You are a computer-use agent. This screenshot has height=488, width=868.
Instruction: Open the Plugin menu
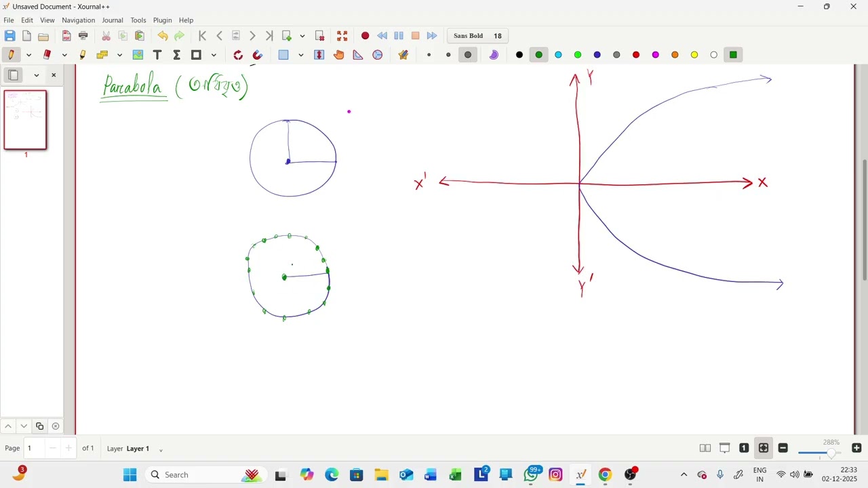click(163, 20)
